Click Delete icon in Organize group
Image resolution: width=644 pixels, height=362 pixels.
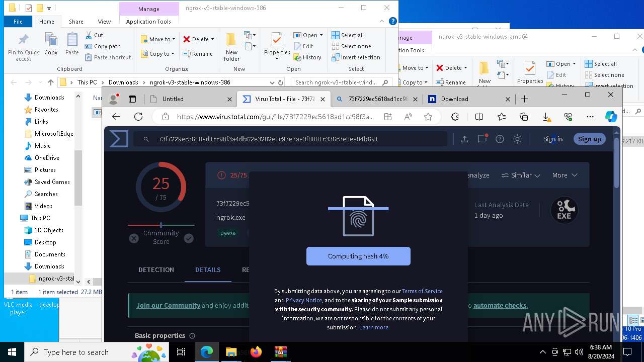(x=187, y=39)
